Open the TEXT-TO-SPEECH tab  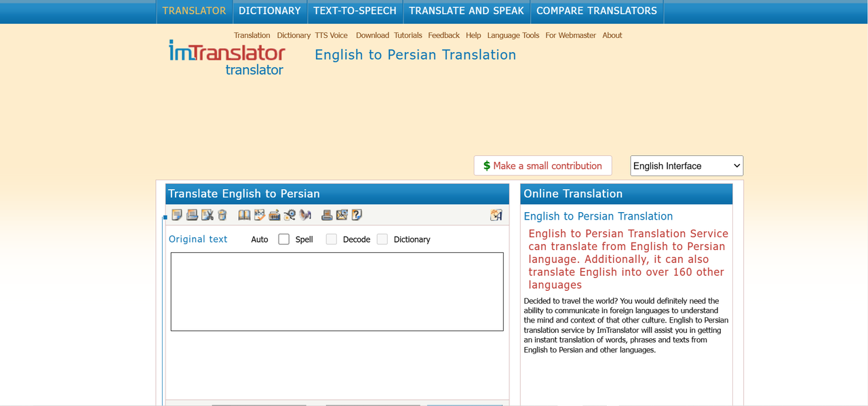click(355, 12)
